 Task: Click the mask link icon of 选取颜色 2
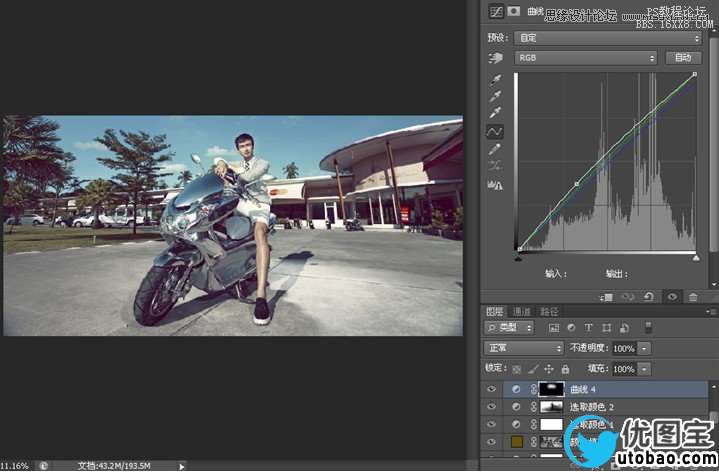pos(533,406)
